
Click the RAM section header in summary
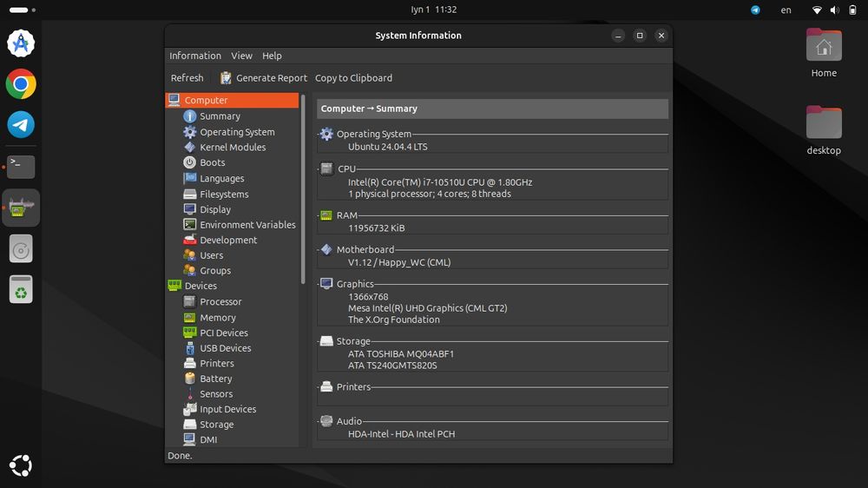point(347,215)
